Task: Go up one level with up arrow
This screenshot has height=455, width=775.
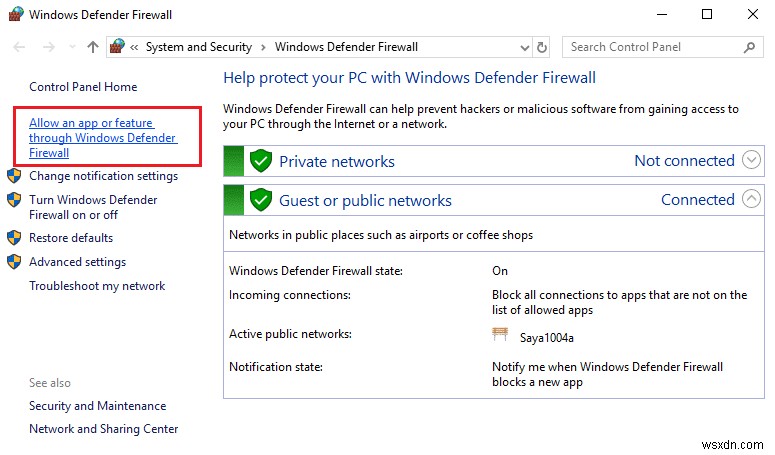Action: 92,47
